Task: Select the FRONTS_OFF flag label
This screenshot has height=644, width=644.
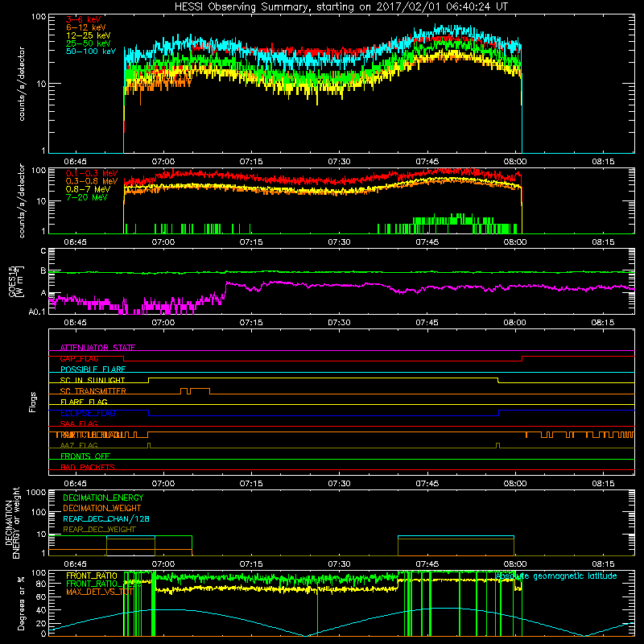Action: pos(85,456)
